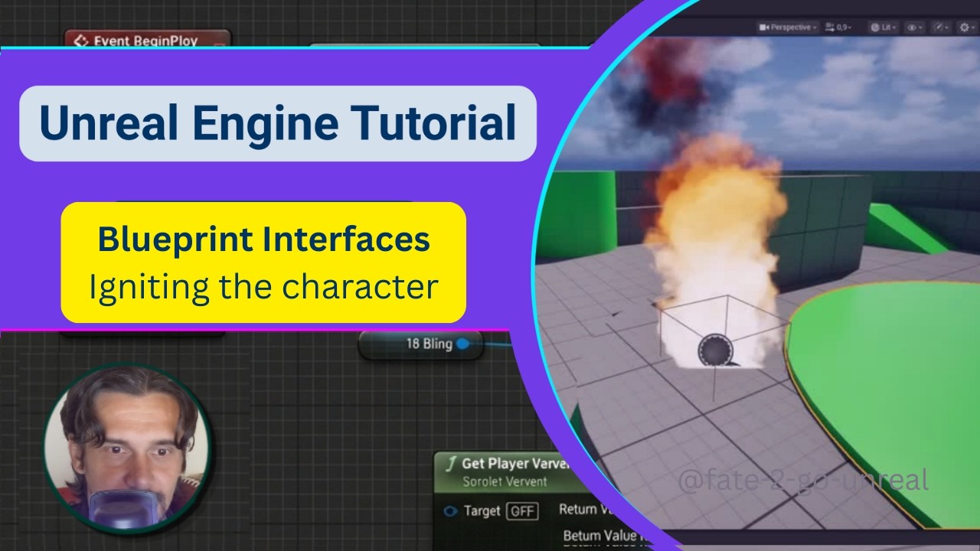Click the Target input pin
Image resolution: width=980 pixels, height=551 pixels.
point(451,511)
